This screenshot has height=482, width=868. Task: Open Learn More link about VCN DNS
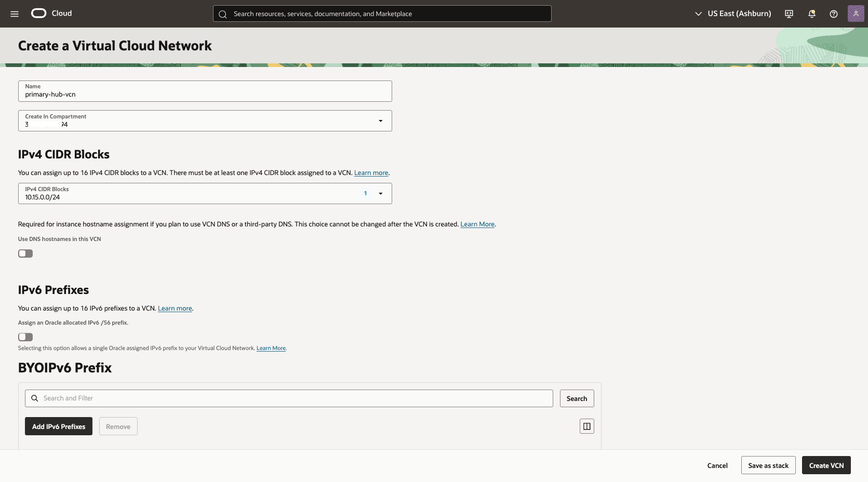click(477, 224)
